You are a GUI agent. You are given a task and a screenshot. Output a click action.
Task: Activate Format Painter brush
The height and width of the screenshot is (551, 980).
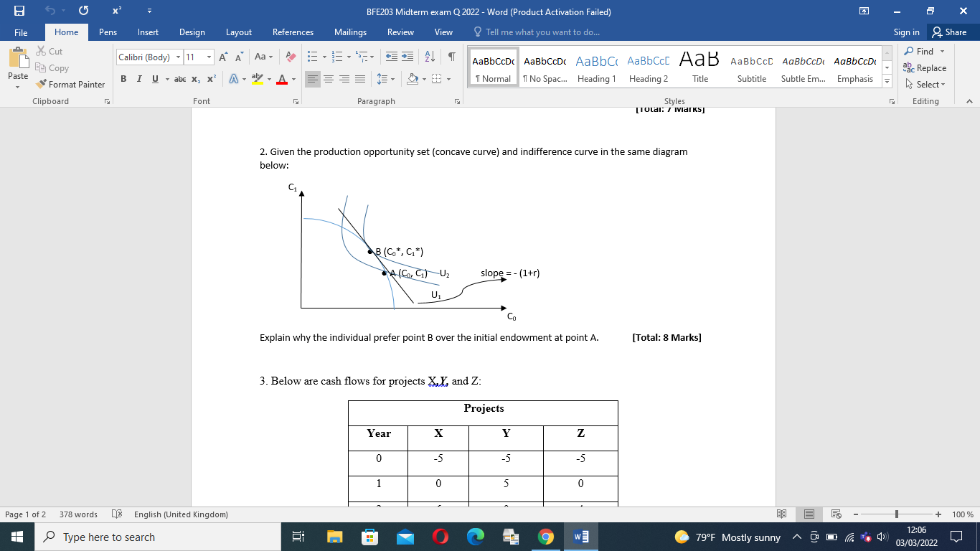click(70, 85)
